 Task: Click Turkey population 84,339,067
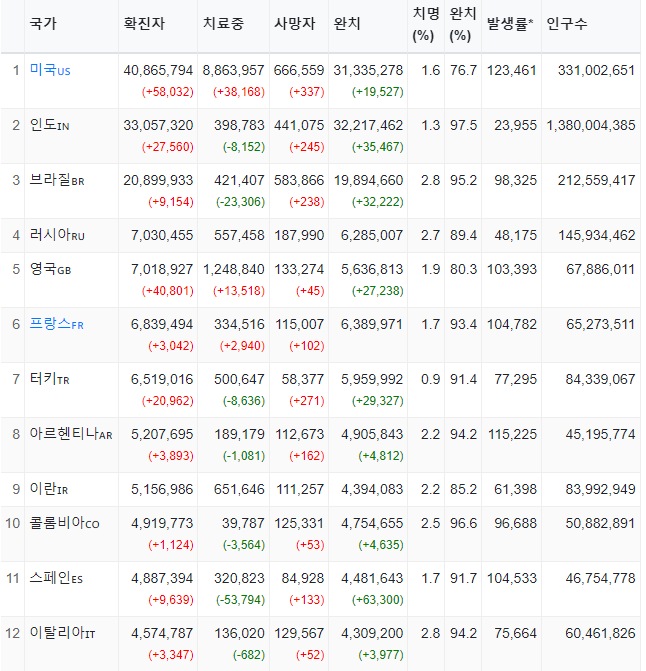(x=600, y=379)
